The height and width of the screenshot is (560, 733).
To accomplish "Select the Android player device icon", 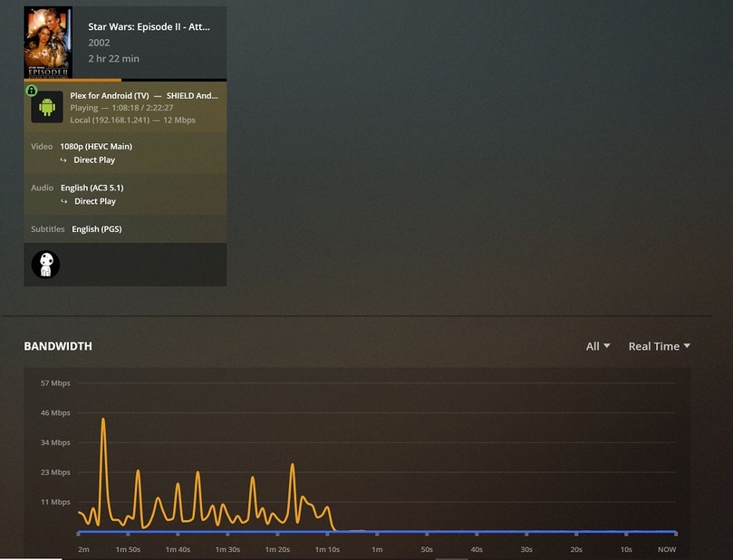I will [47, 107].
